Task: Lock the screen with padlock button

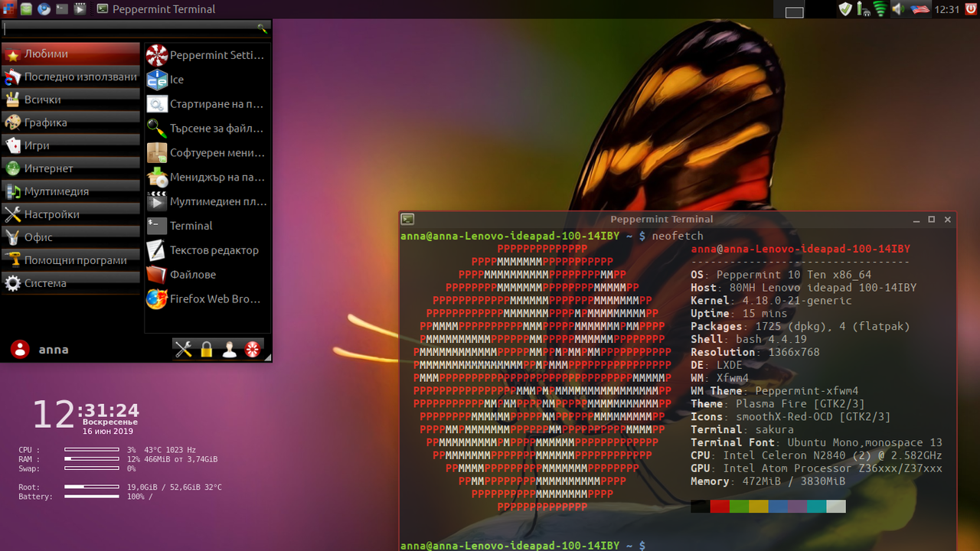Action: [206, 350]
